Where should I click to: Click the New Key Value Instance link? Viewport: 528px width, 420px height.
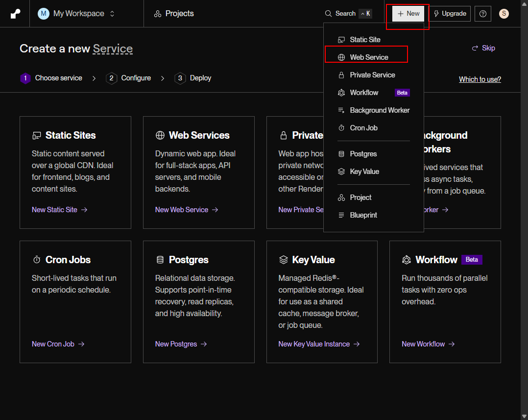pyautogui.click(x=319, y=344)
